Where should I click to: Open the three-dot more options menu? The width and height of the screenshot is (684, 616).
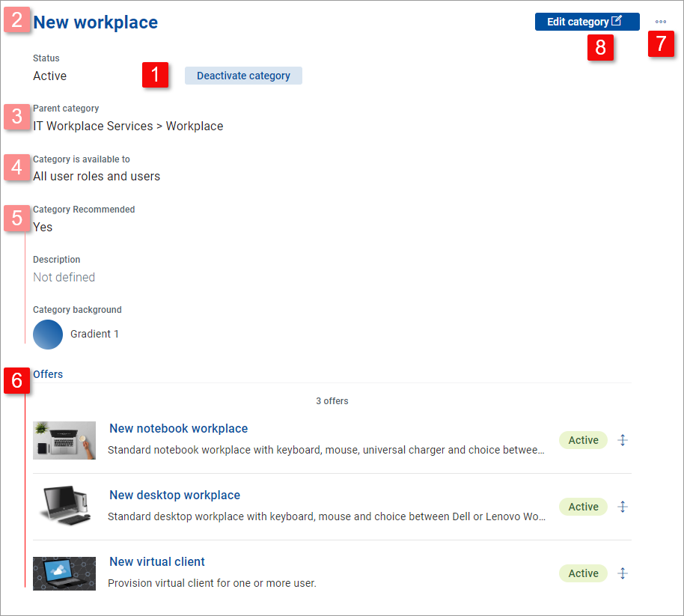coord(660,22)
